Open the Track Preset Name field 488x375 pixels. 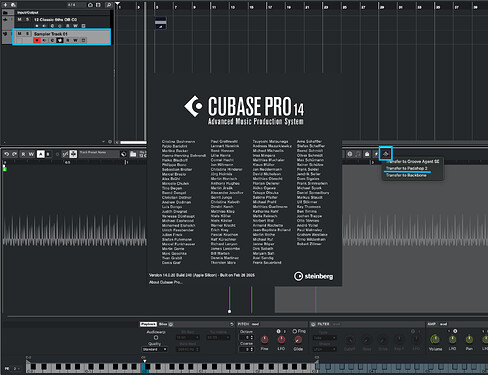99,154
